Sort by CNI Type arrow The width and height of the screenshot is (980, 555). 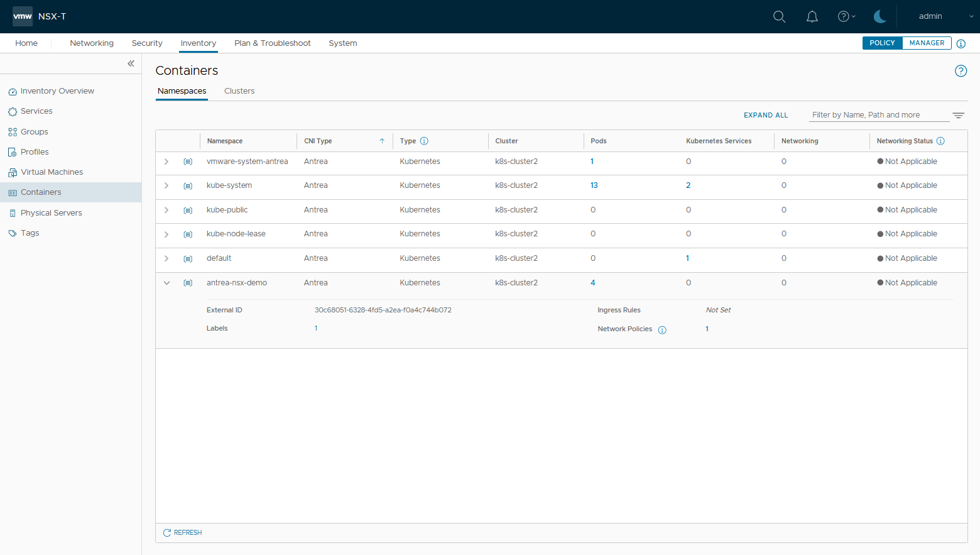pos(382,141)
